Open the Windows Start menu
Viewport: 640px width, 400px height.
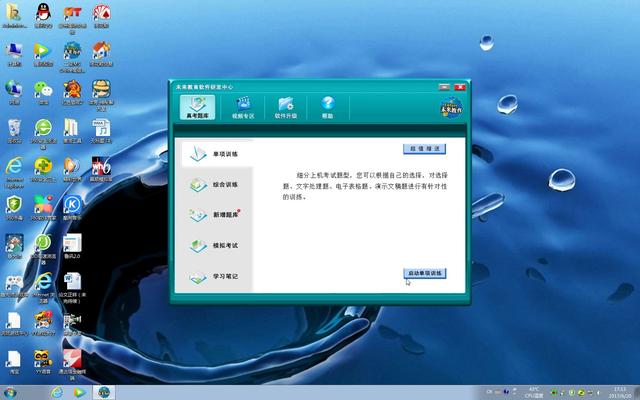click(x=9, y=393)
